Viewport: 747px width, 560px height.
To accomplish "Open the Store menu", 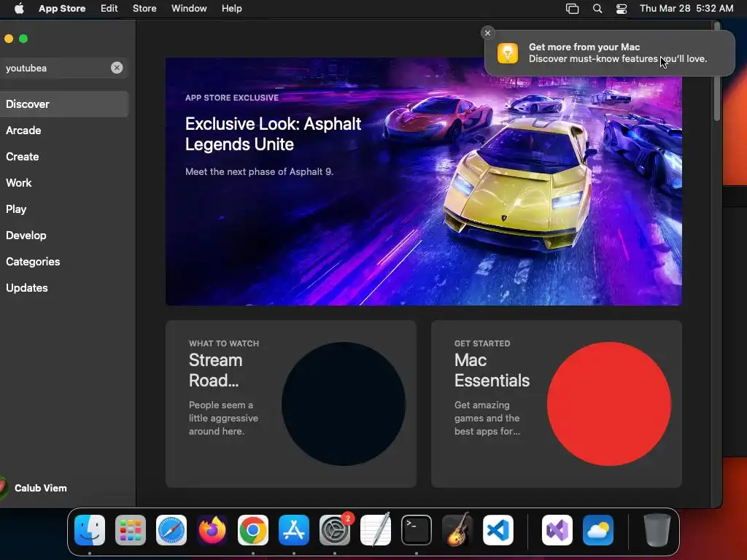I will [x=144, y=9].
